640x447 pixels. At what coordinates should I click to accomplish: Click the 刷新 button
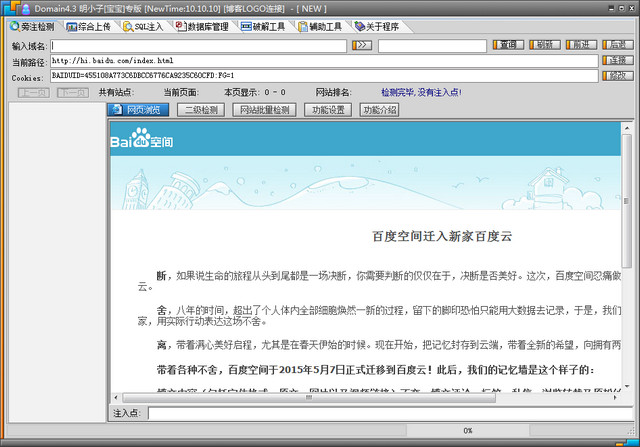point(544,44)
